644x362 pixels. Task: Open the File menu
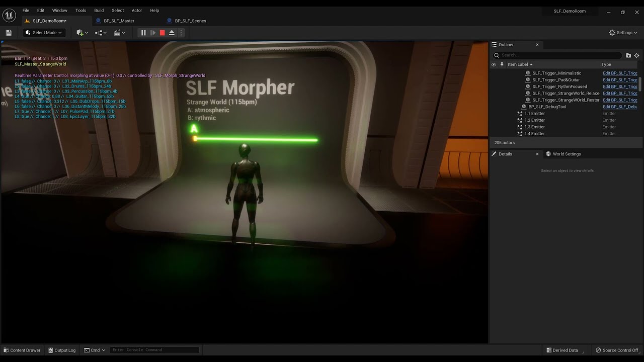pos(26,11)
